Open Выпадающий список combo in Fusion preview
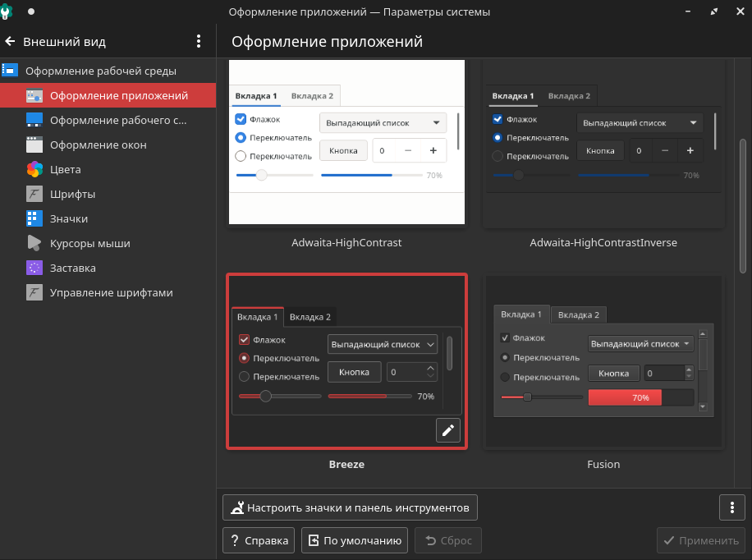752x560 pixels. click(641, 344)
